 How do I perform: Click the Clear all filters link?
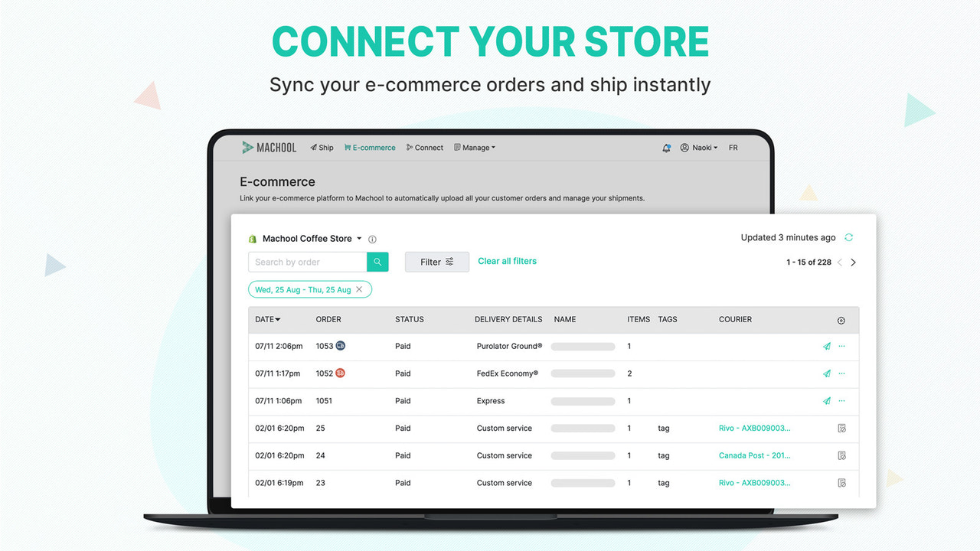click(507, 261)
